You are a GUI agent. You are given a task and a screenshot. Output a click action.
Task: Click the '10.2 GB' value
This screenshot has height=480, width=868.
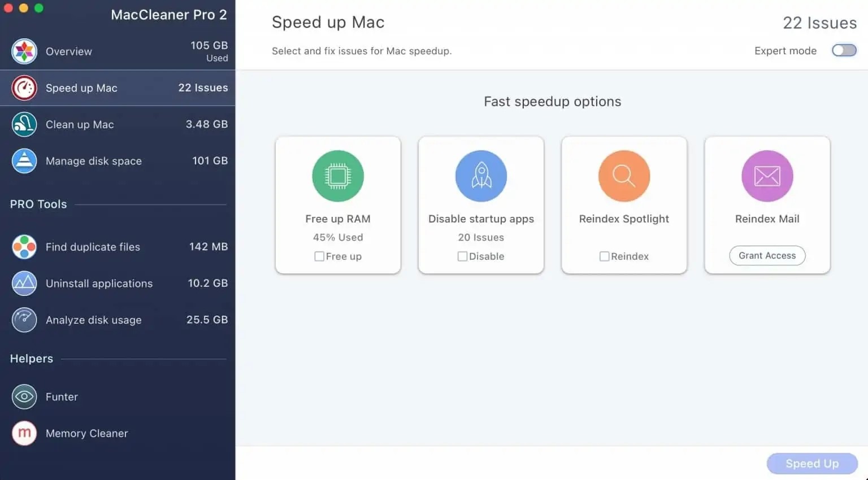pos(208,283)
